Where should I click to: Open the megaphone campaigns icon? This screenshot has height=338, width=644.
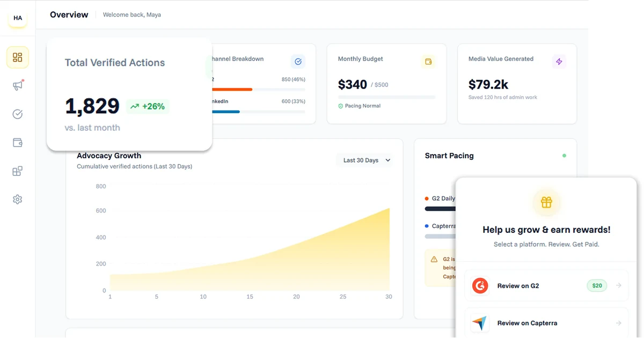(x=18, y=86)
